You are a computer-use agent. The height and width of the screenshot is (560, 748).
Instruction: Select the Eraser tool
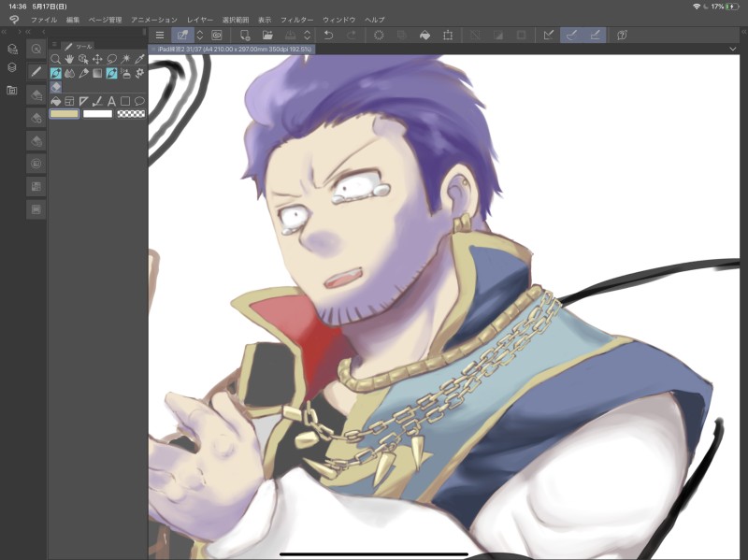[x=56, y=87]
